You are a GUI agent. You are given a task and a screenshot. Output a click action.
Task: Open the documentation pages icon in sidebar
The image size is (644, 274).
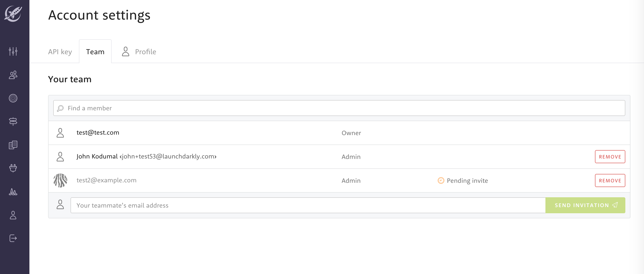[13, 145]
